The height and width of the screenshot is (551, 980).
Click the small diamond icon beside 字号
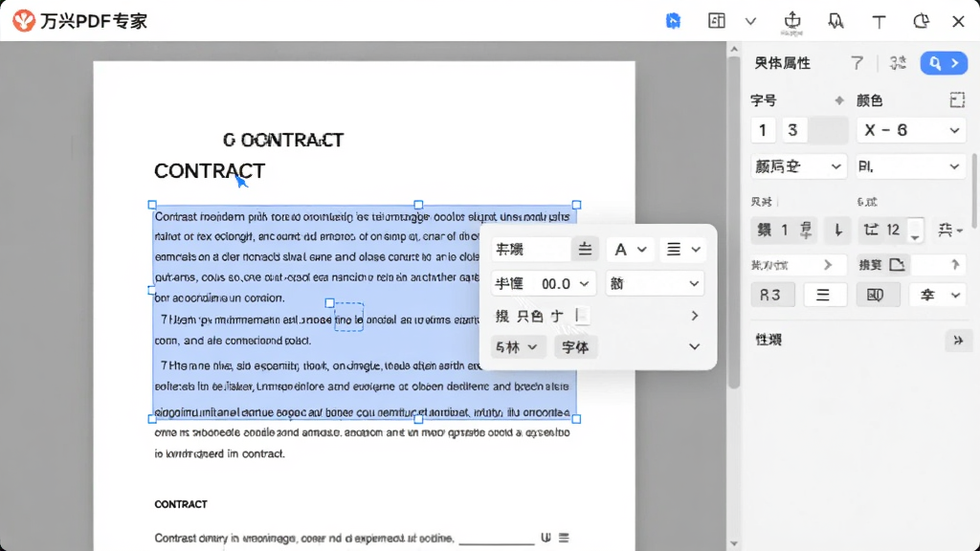pyautogui.click(x=838, y=99)
